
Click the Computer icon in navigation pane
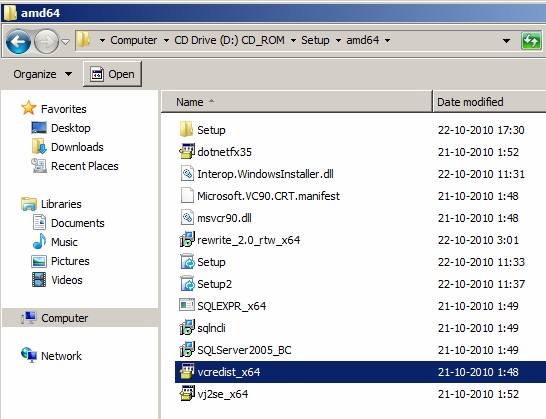click(29, 317)
